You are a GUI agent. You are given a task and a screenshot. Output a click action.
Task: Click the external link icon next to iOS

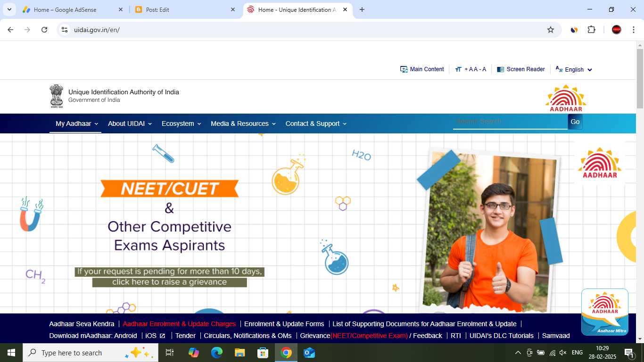point(163,336)
